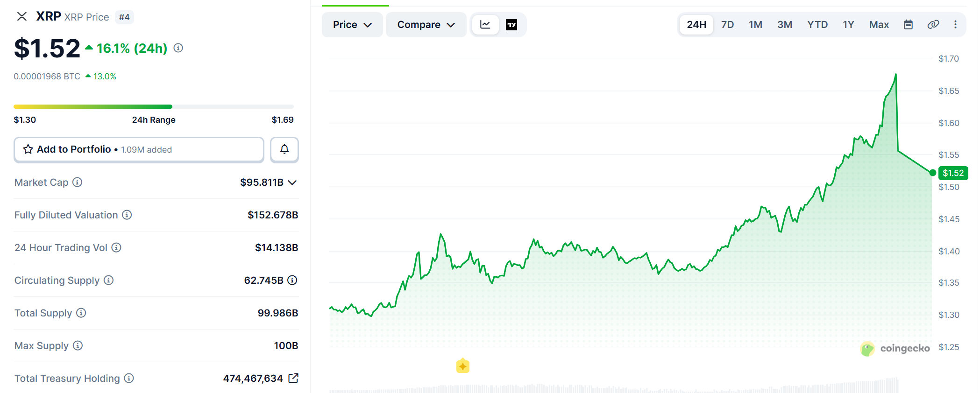Select the 1Y time range
Image resolution: width=980 pixels, height=393 pixels.
click(848, 25)
